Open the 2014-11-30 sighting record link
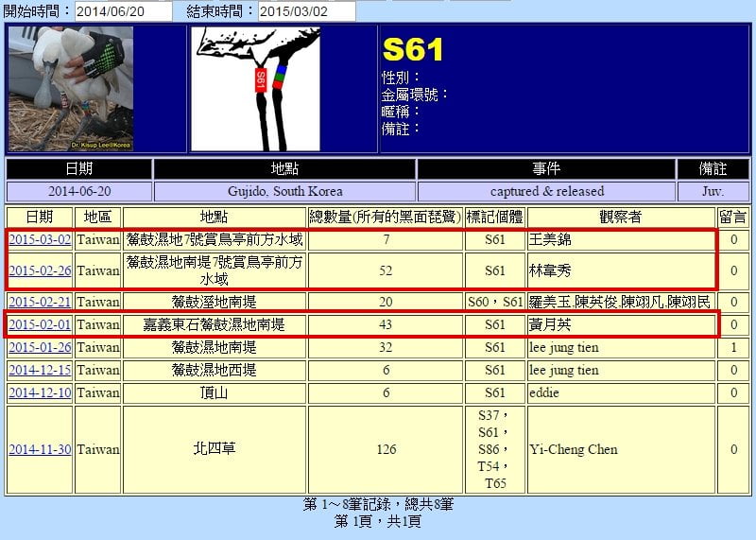The image size is (756, 540). (40, 449)
